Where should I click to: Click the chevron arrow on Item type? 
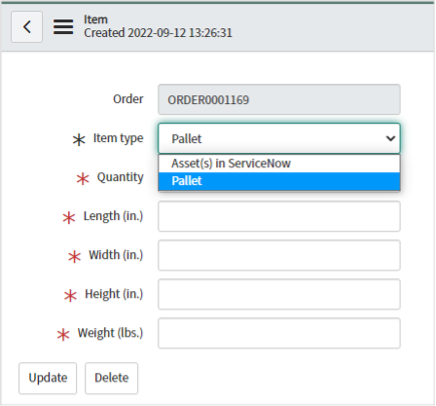tap(390, 138)
